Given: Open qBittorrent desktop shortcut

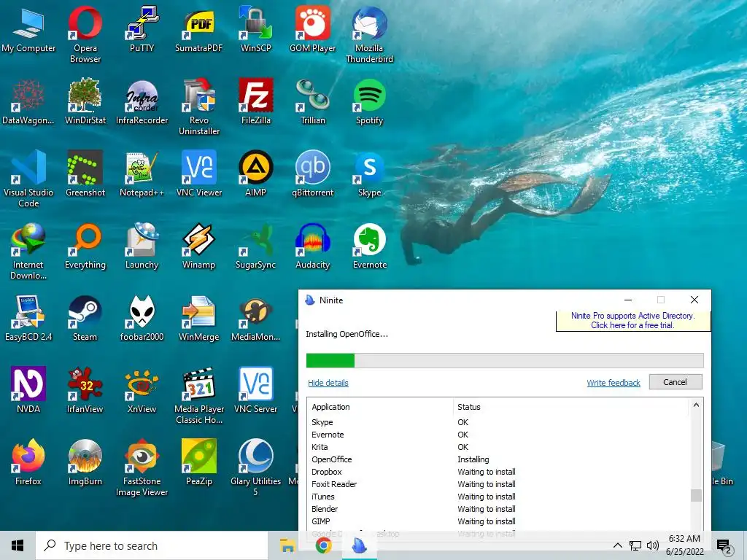Looking at the screenshot, I should click(312, 174).
